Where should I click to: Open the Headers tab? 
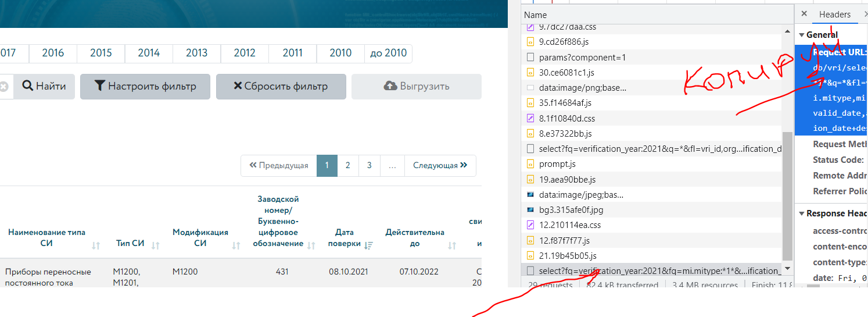coord(834,15)
